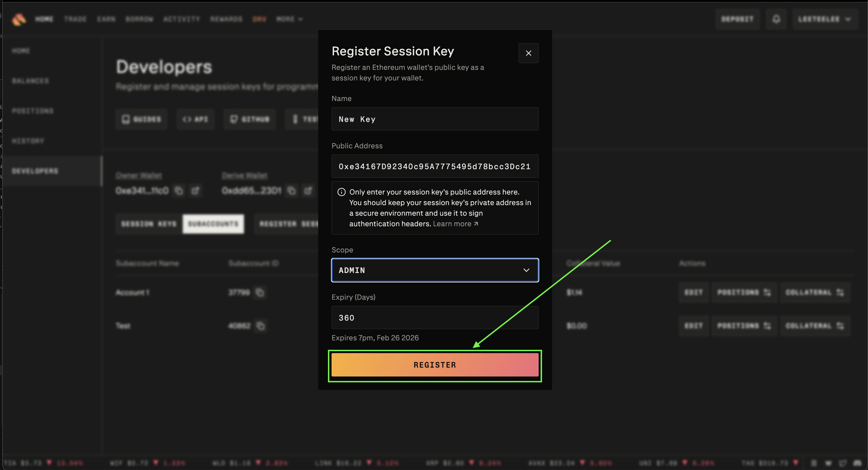Screen dimensions: 868x470
Task: Expand the Scope ADMIN dropdown
Action: click(x=435, y=270)
